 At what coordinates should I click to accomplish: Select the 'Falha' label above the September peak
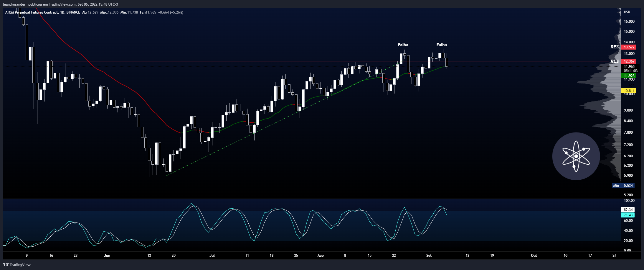click(442, 45)
